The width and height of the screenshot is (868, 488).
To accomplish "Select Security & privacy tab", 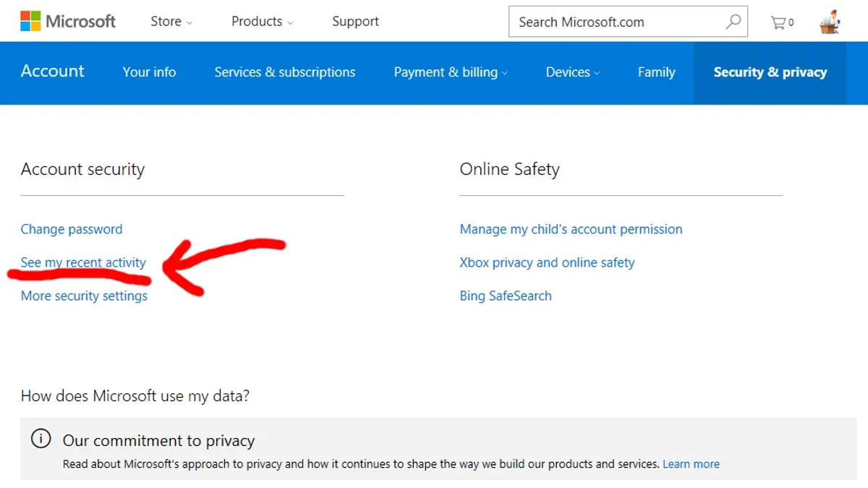I will (x=770, y=72).
